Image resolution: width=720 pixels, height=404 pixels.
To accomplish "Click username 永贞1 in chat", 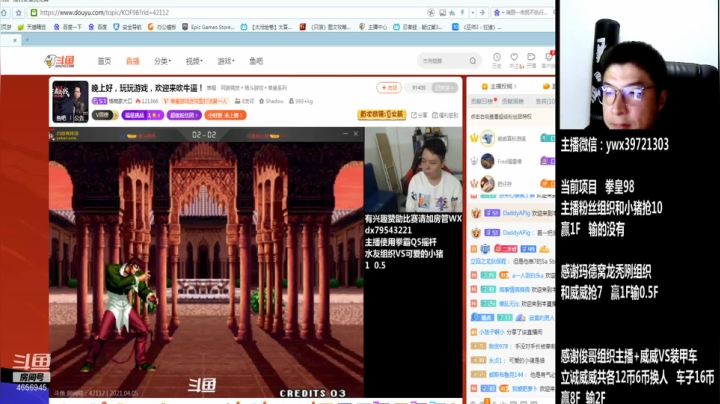I will [x=495, y=360].
